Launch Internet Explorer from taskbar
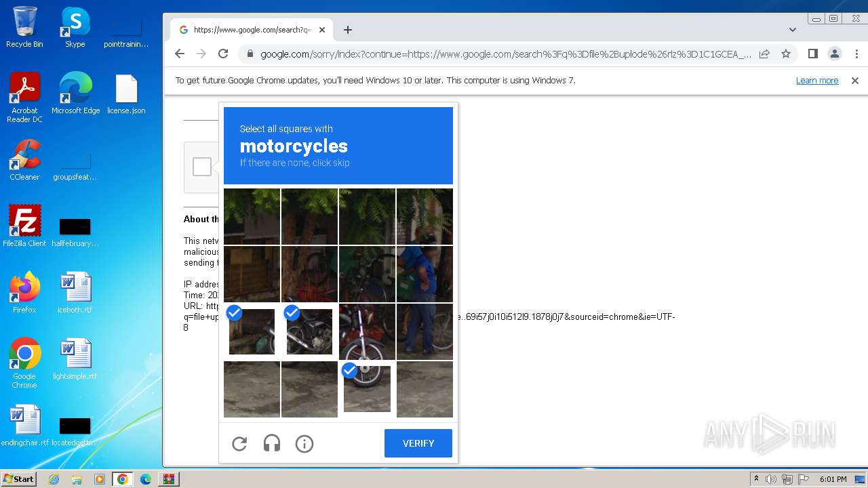This screenshot has width=868, height=488. 54,479
